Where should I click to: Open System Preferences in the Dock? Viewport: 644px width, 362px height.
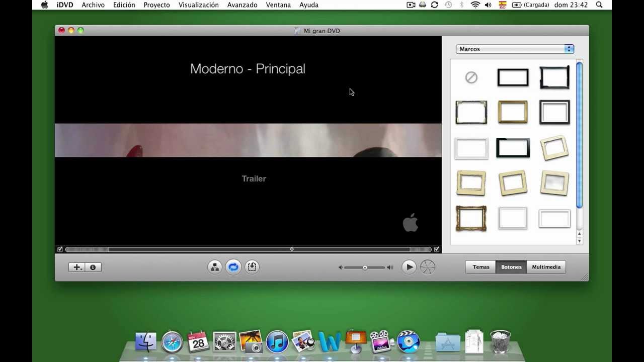pos(224,342)
